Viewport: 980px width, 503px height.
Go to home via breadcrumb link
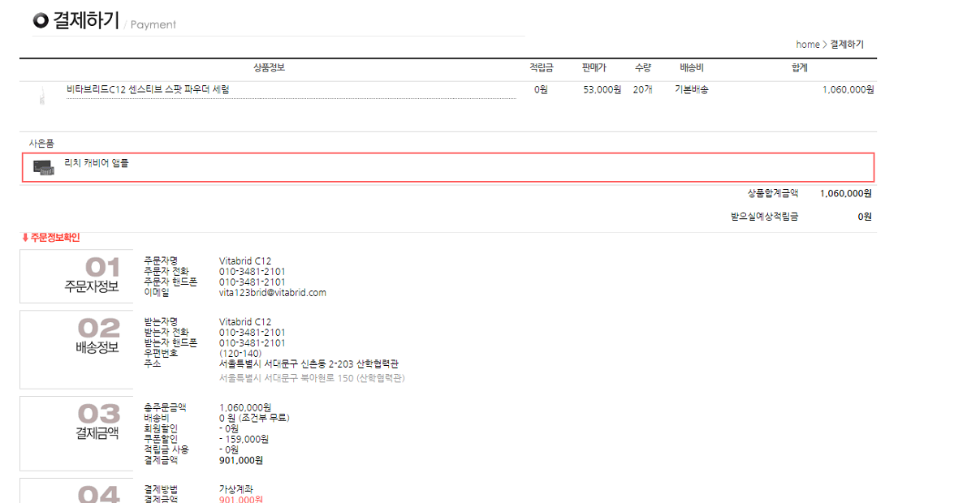point(807,45)
